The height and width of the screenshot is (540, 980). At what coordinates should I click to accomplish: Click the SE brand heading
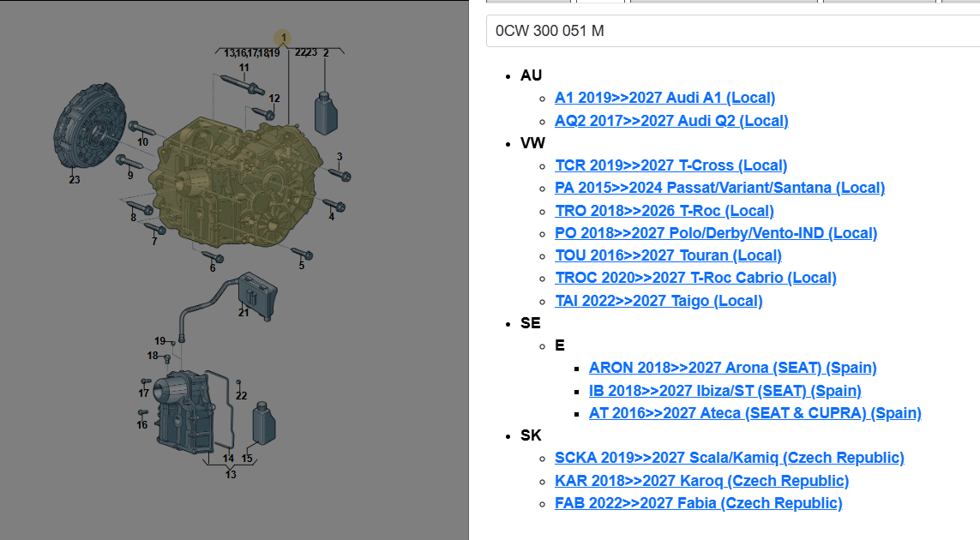531,323
